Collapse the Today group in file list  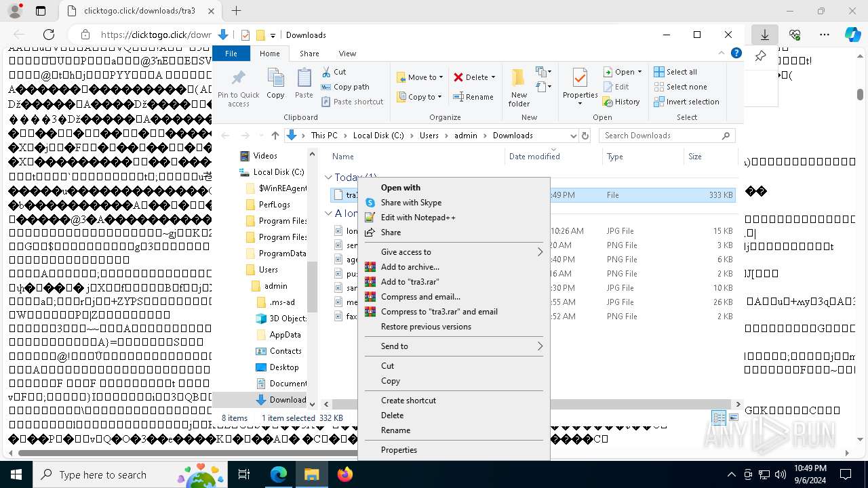tap(329, 178)
